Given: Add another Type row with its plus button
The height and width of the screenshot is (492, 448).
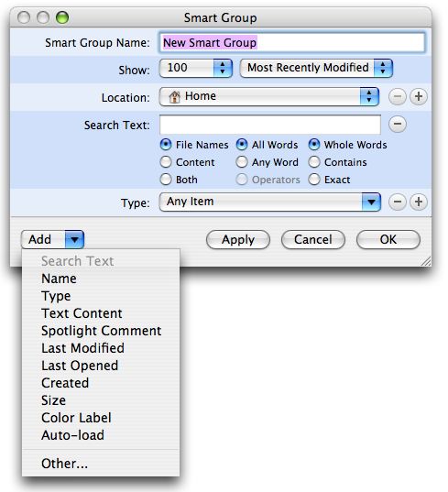Looking at the screenshot, I should tap(419, 202).
